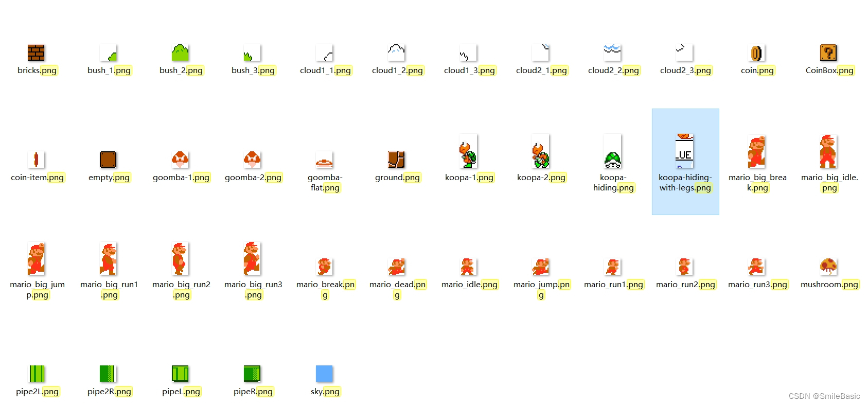Click the "sky.png" filename text
The image size is (868, 404).
pos(325,392)
